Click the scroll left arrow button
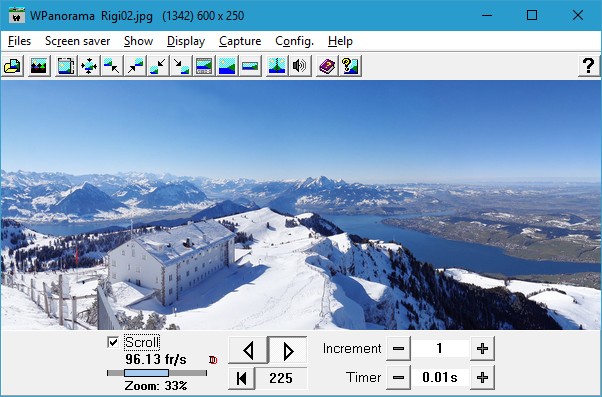 248,350
